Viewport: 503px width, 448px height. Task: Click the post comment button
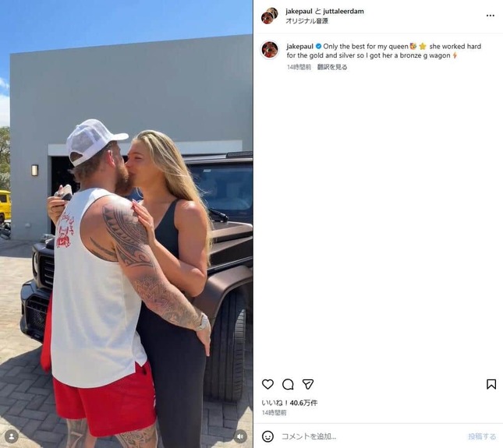482,436
